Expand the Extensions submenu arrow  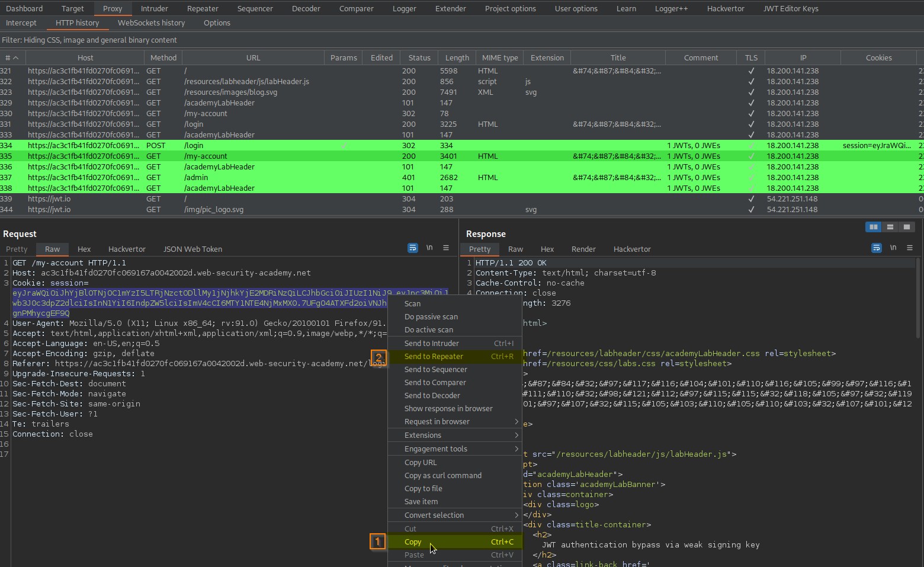[x=516, y=435]
